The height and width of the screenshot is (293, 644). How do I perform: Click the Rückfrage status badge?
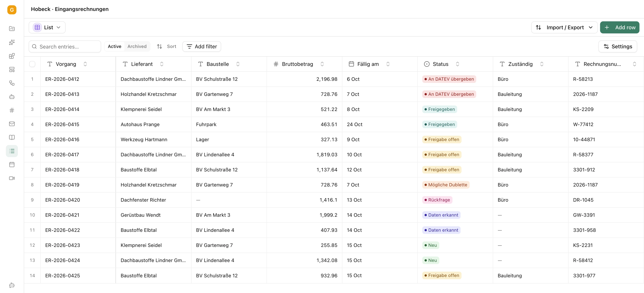(437, 200)
